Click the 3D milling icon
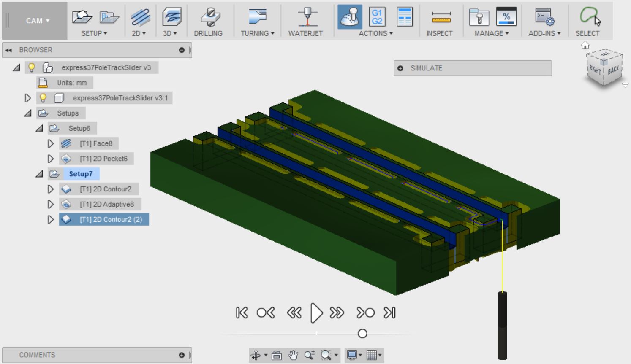The width and height of the screenshot is (631, 364). click(x=171, y=17)
